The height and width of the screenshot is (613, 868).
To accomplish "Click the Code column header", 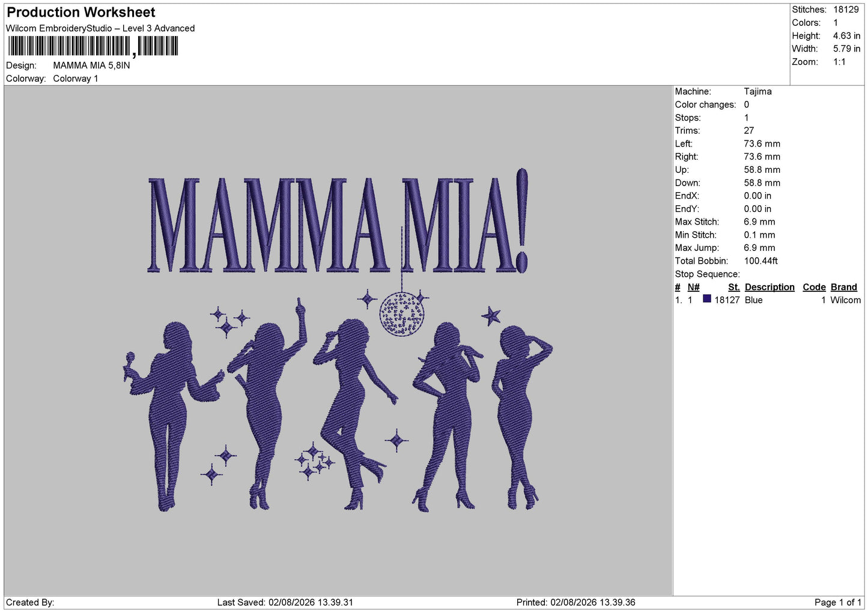I will (814, 287).
